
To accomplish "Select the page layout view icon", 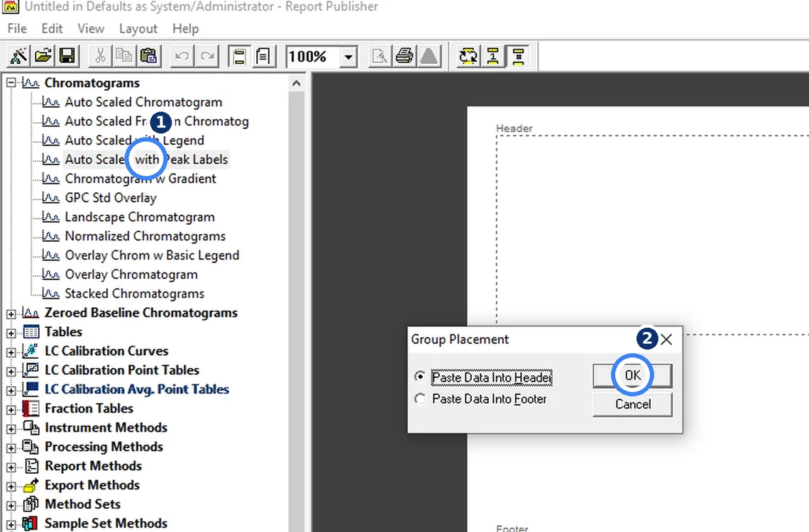I will pyautogui.click(x=263, y=55).
